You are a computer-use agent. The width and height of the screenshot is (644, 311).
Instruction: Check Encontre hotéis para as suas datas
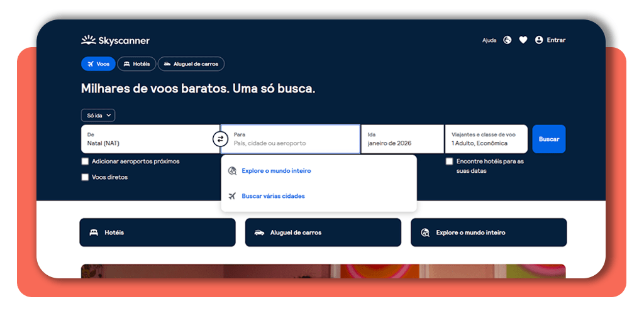(449, 161)
